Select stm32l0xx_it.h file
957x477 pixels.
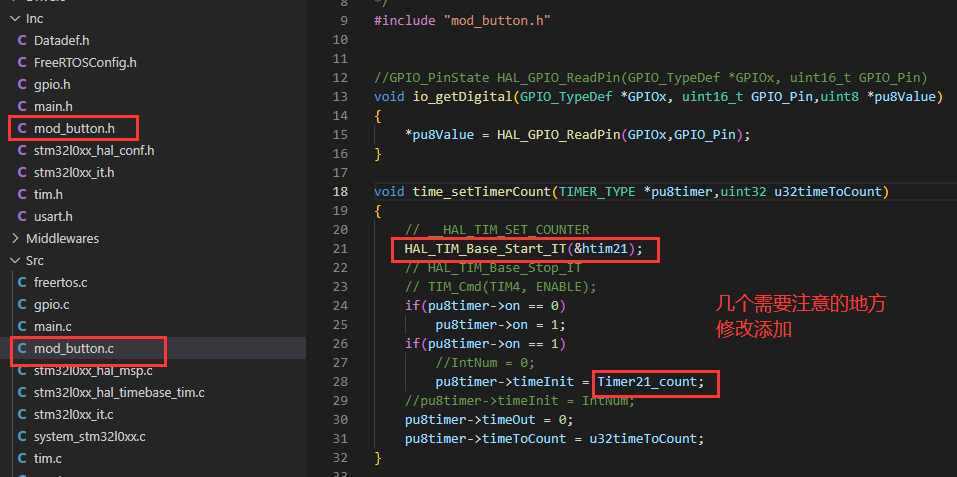pyautogui.click(x=74, y=173)
